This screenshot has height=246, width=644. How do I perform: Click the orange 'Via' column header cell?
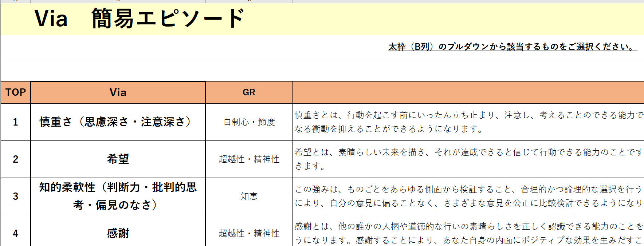pyautogui.click(x=118, y=92)
